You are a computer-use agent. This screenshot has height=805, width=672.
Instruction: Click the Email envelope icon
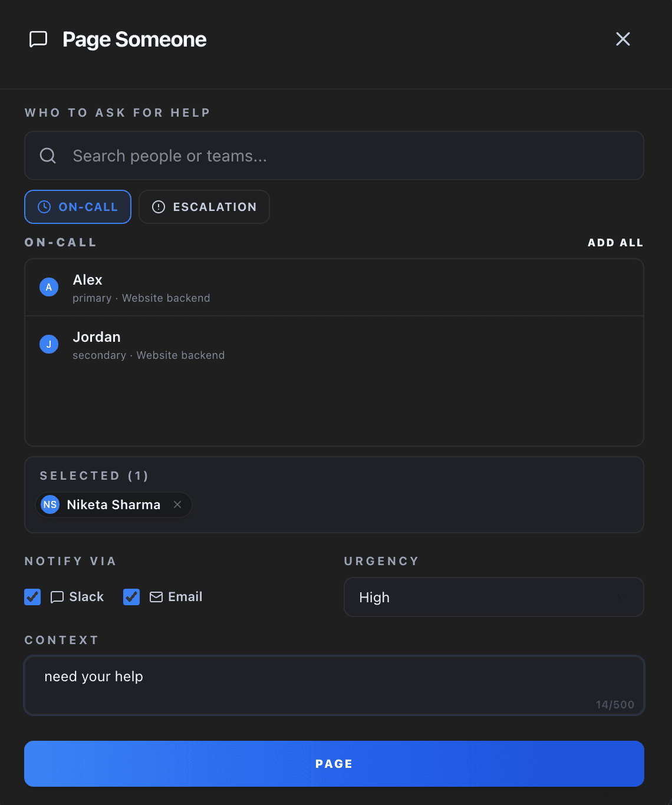(x=156, y=596)
